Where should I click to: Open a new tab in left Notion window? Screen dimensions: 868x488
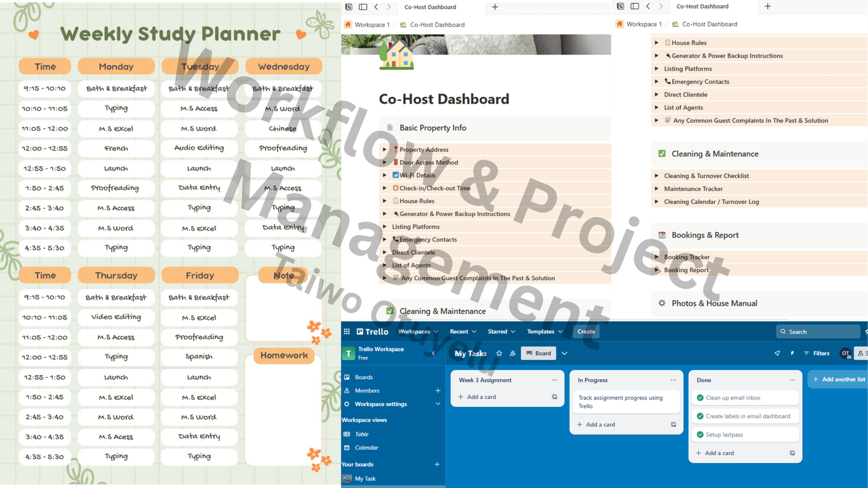pyautogui.click(x=495, y=7)
